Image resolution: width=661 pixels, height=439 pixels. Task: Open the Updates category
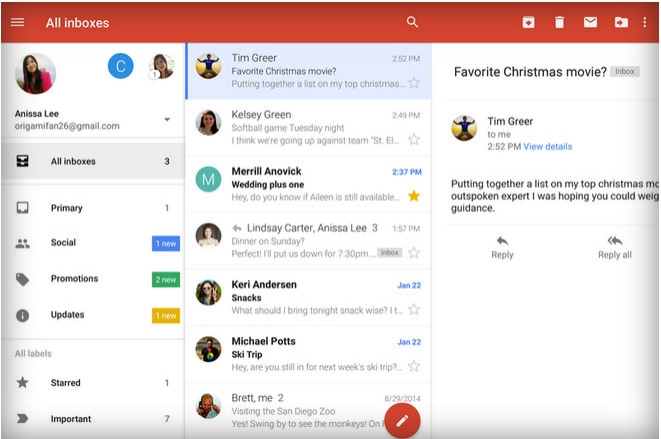[x=93, y=315]
